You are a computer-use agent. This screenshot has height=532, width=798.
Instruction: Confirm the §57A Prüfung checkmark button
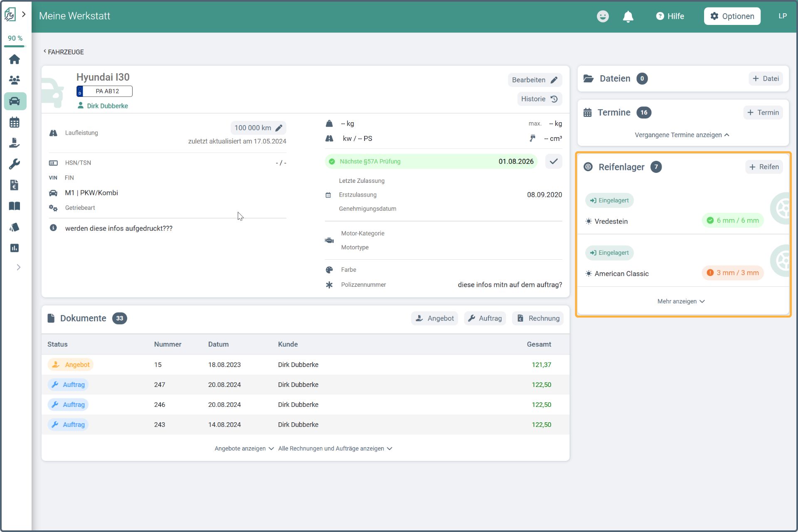coord(553,161)
